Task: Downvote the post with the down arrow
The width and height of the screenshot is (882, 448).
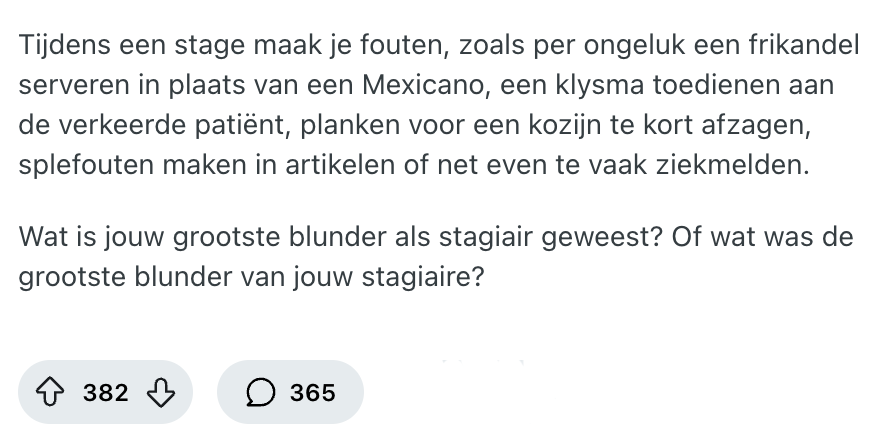Action: [160, 393]
